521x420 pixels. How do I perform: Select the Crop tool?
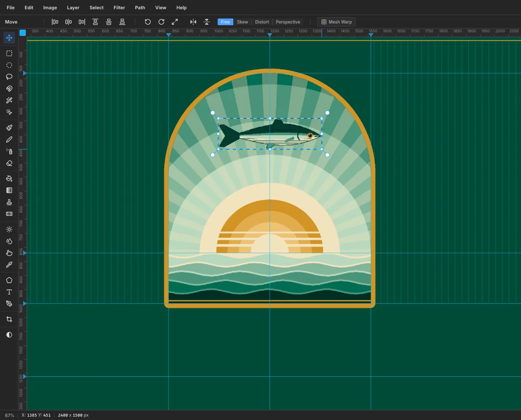coord(9,319)
